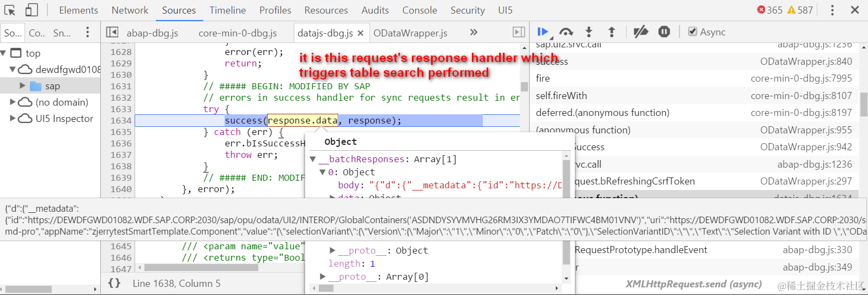Toggle the navigator sidebar icon
The width and height of the screenshot is (868, 295).
pyautogui.click(x=112, y=33)
